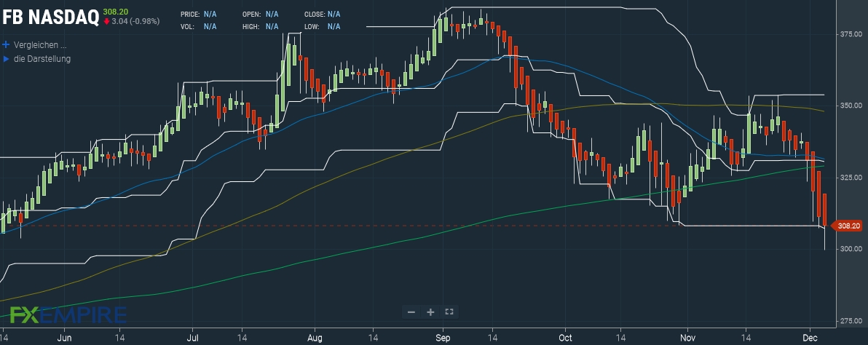Click the 3.04 (-0.98%) change value
868x345 pixels.
click(135, 22)
